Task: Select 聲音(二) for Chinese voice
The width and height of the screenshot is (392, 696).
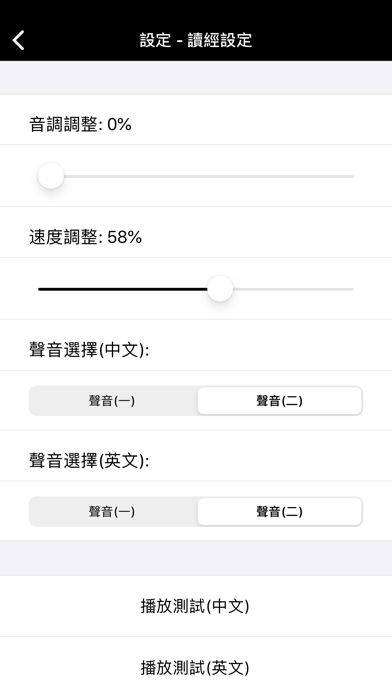Action: pos(280,401)
